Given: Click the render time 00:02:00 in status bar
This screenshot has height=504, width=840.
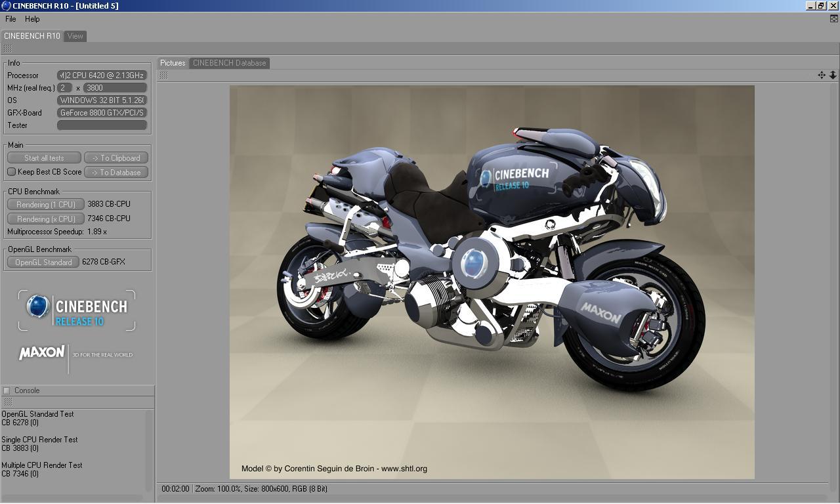Looking at the screenshot, I should (x=175, y=489).
